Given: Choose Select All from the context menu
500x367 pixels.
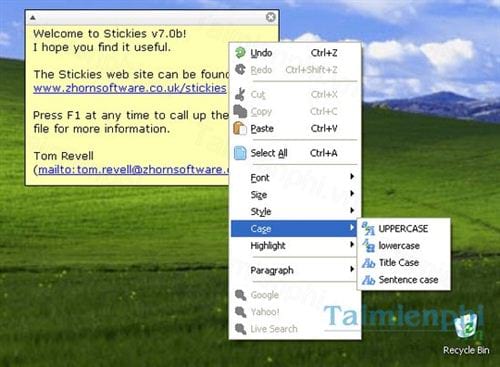Looking at the screenshot, I should [x=295, y=153].
